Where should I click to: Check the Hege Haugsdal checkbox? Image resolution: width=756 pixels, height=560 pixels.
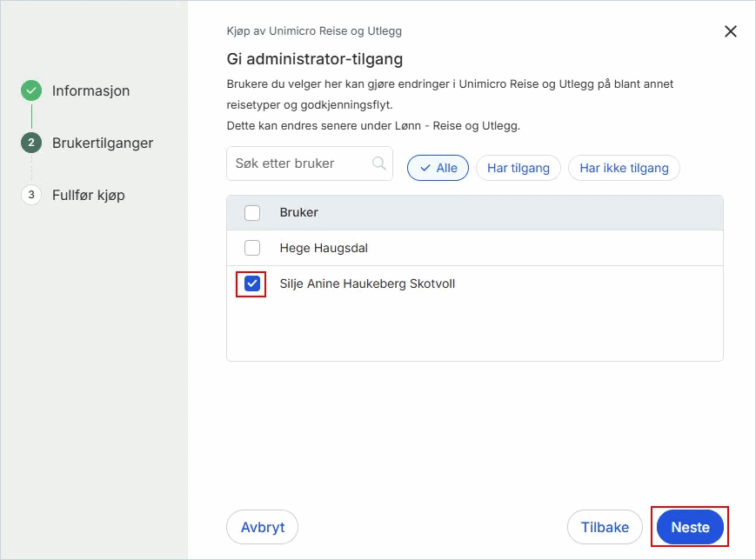[x=252, y=248]
